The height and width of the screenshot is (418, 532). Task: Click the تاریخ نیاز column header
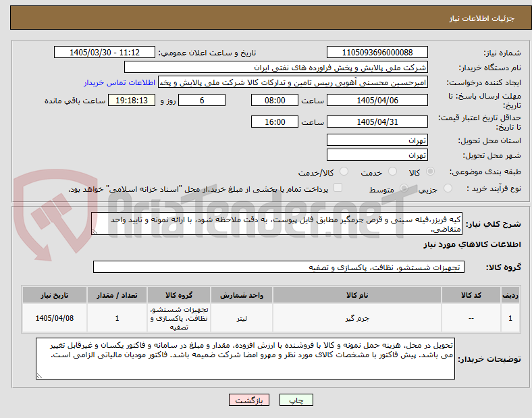55,295
